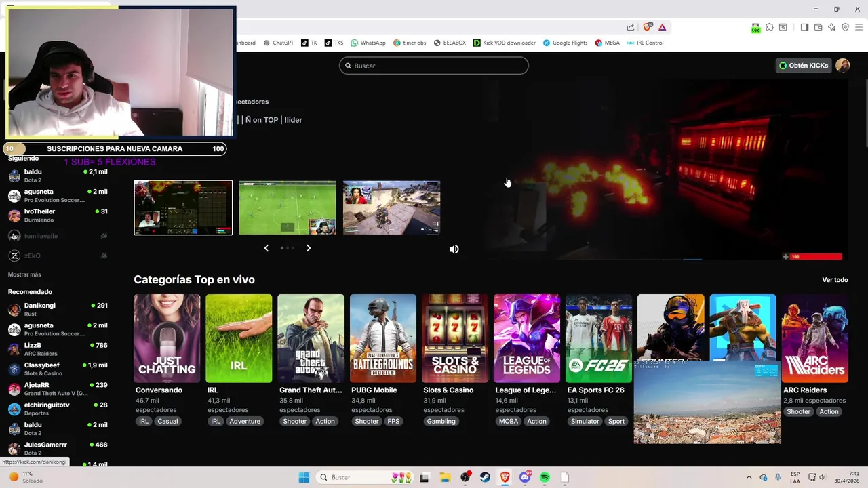Click the Obtén KICKs button
868x488 pixels.
tap(804, 66)
